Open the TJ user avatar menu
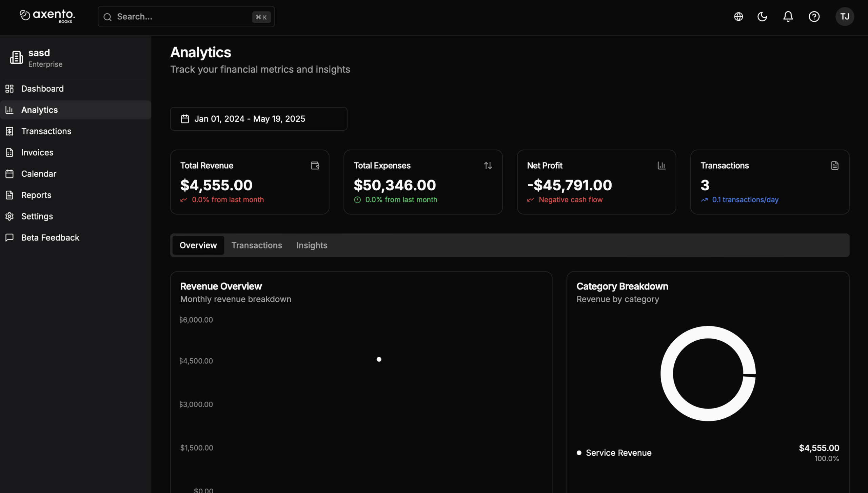Image resolution: width=868 pixels, height=493 pixels. [845, 17]
